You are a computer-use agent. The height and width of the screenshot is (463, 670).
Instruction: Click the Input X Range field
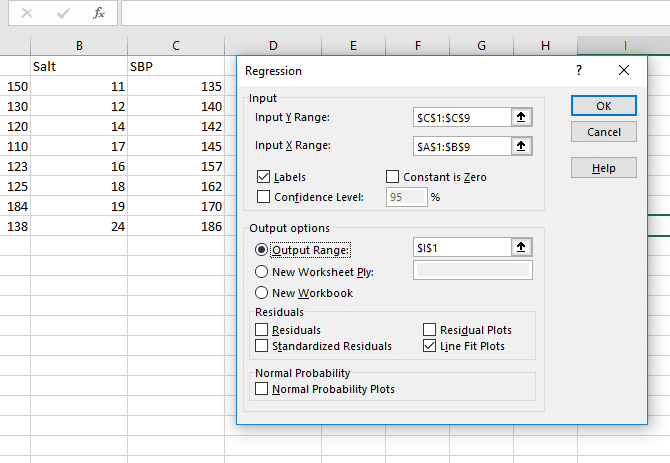tap(462, 146)
